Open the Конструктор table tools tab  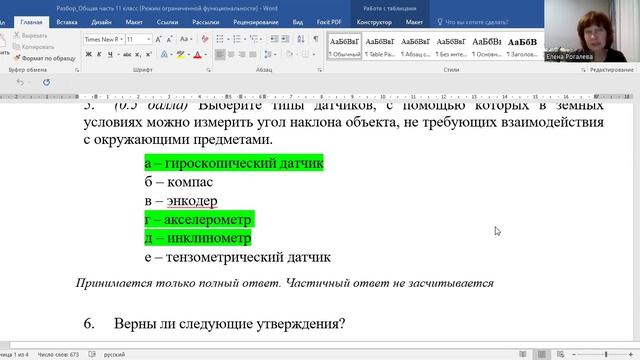click(374, 22)
